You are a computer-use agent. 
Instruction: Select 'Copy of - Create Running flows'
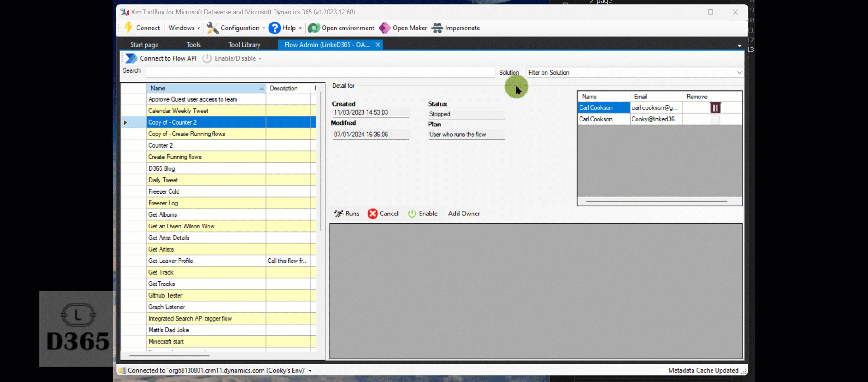[x=206, y=134]
